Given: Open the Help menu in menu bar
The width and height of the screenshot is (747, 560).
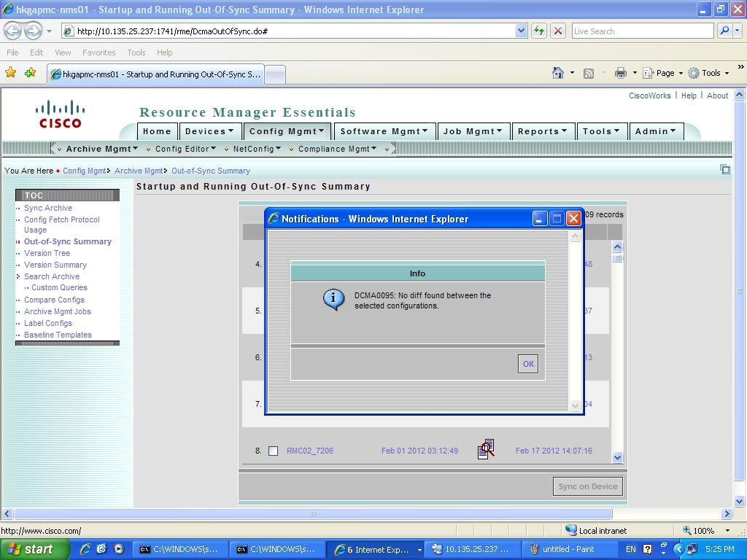Looking at the screenshot, I should tap(164, 52).
